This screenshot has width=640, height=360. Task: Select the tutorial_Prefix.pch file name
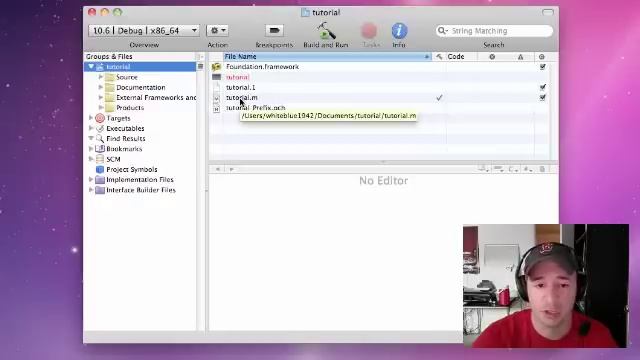coord(256,108)
